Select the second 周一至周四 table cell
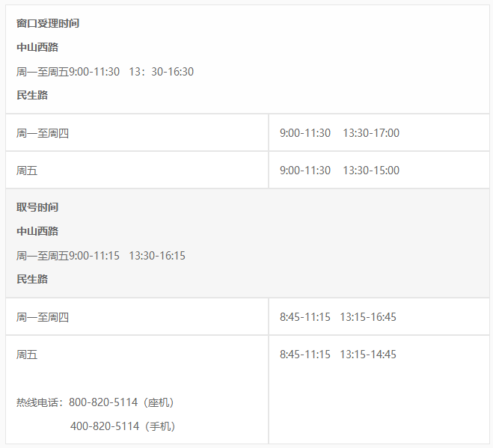This screenshot has height=448, width=493. [x=137, y=316]
